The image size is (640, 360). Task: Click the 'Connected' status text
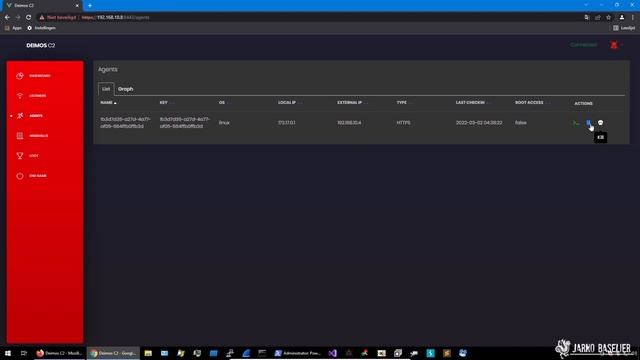(583, 45)
